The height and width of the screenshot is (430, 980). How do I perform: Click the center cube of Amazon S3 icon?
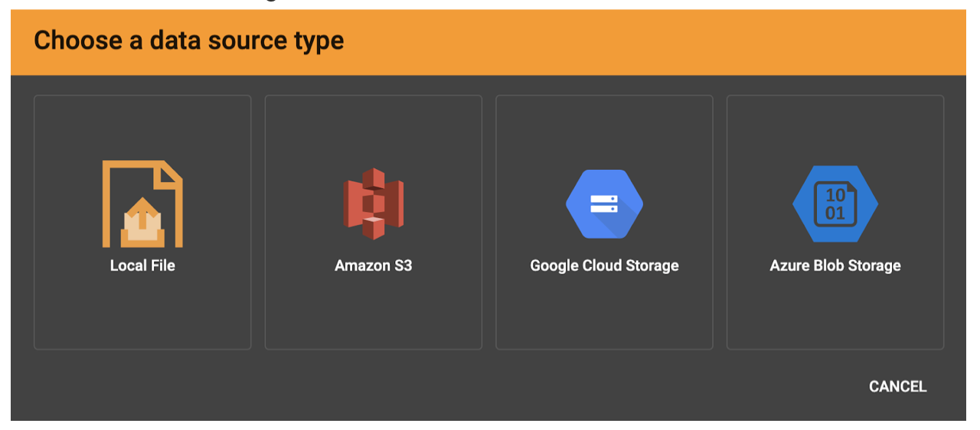click(373, 204)
